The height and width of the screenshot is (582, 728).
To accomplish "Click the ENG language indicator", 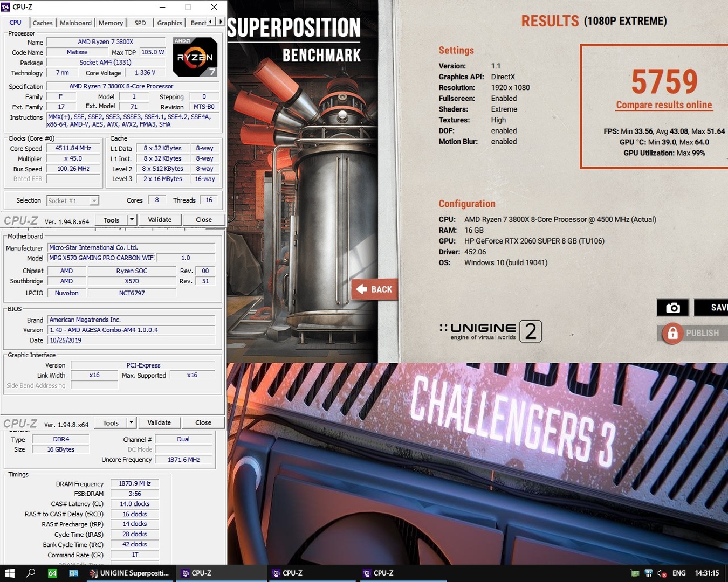I will tap(679, 573).
